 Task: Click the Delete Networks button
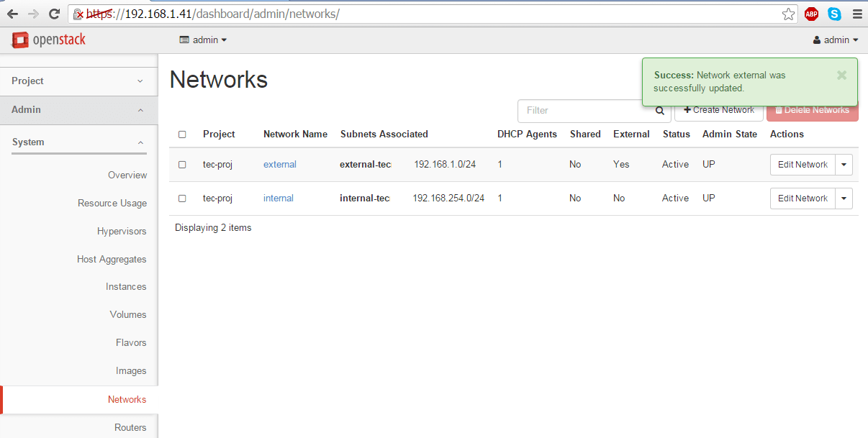tap(812, 111)
